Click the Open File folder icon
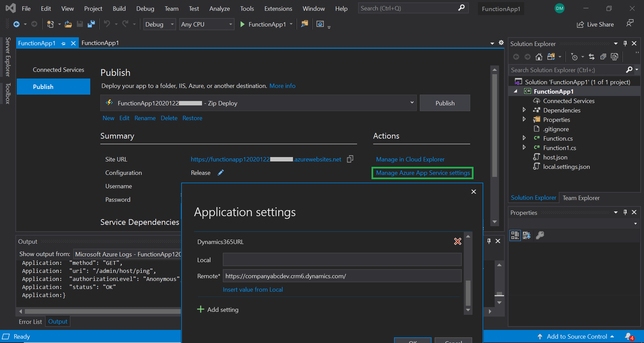Image resolution: width=644 pixels, height=343 pixels. coord(68,24)
